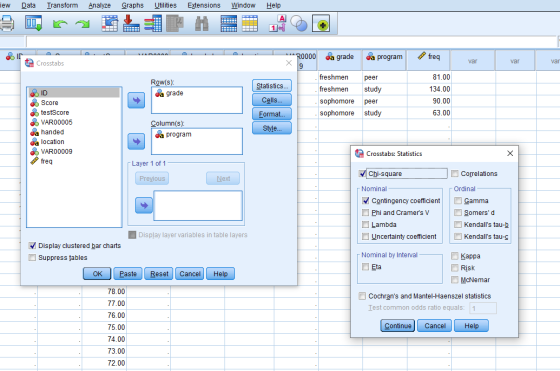
Task: Uncheck Display clustered bar charts
Action: tap(32, 246)
